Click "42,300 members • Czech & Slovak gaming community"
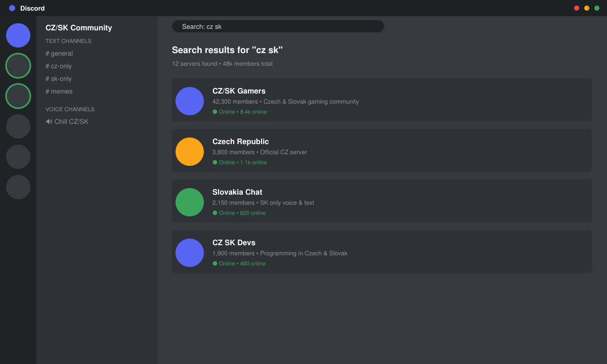The height and width of the screenshot is (364, 607). 286,102
